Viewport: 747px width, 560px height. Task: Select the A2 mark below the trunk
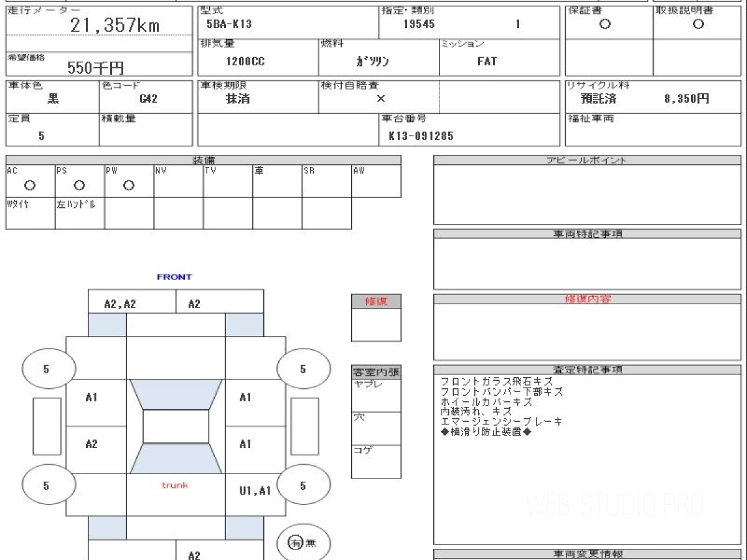[194, 555]
